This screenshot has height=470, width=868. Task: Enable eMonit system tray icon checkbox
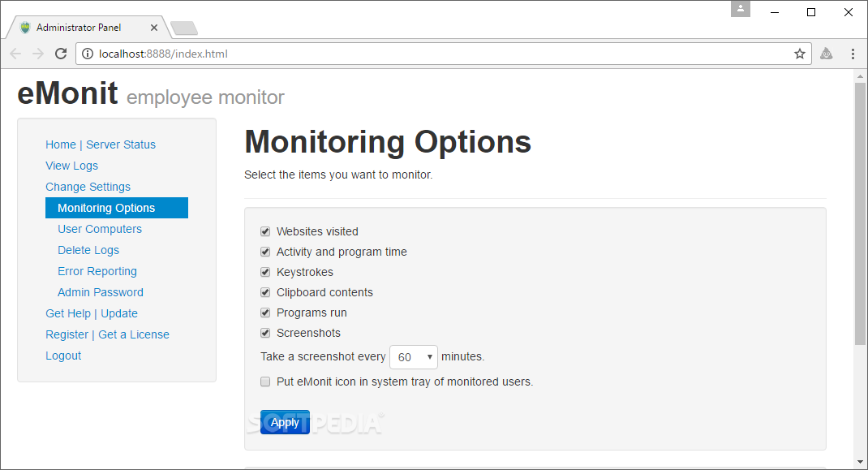click(x=265, y=382)
